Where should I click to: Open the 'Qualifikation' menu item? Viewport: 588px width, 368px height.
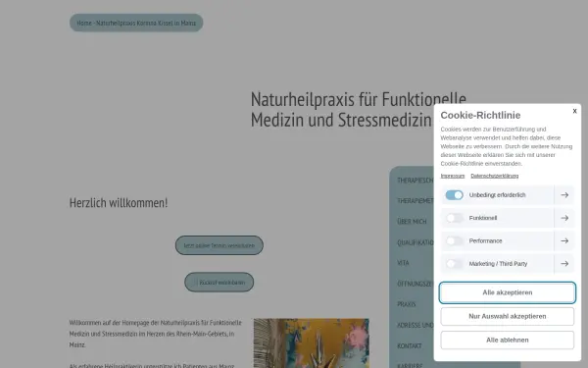pyautogui.click(x=416, y=242)
